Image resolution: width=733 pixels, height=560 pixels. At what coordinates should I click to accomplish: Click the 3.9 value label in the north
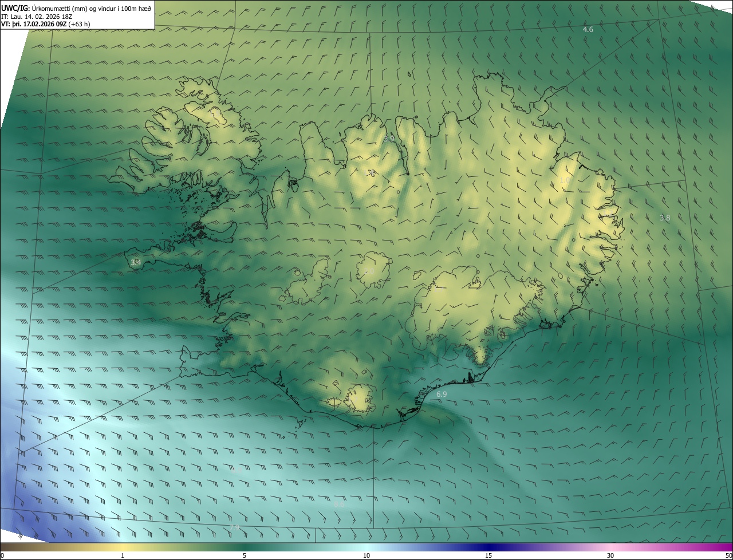click(x=389, y=138)
